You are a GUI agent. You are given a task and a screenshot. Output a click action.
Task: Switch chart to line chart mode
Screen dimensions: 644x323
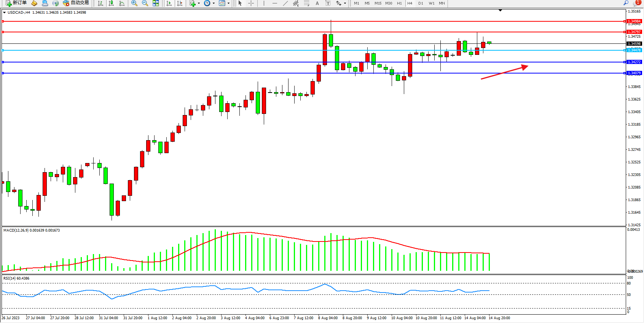(122, 3)
